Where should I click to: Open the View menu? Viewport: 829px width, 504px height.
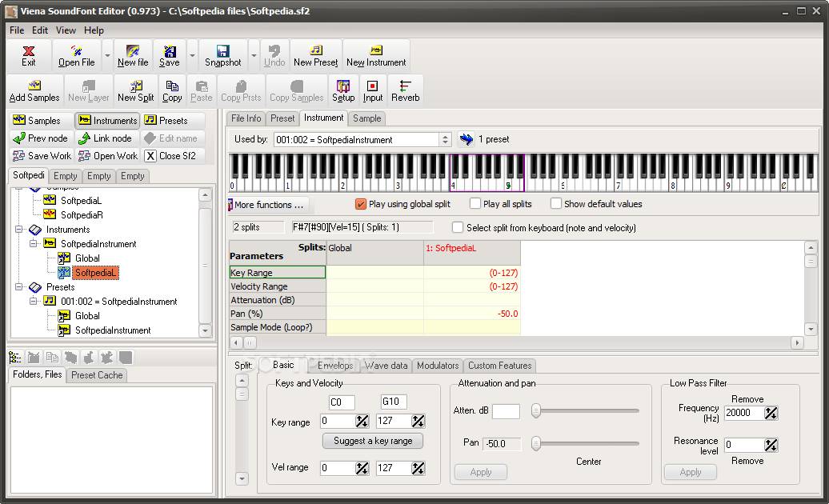click(x=66, y=30)
